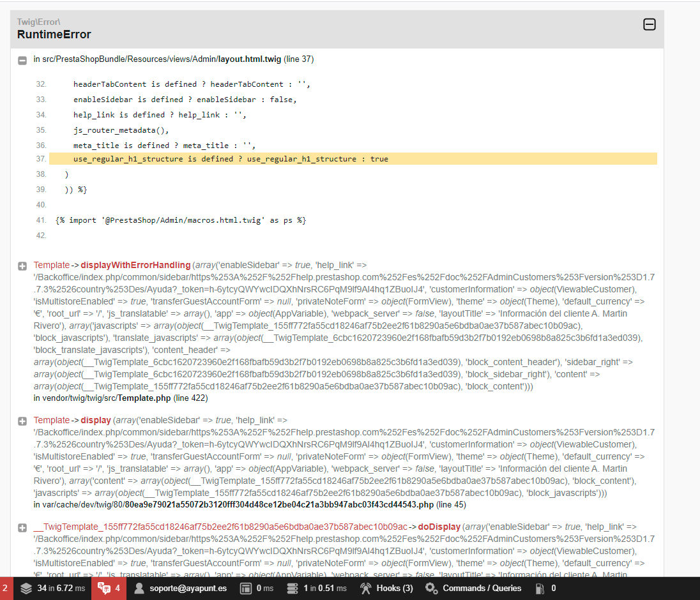Click the fuel pump icon showing 0
The image size is (700, 600).
[540, 589]
